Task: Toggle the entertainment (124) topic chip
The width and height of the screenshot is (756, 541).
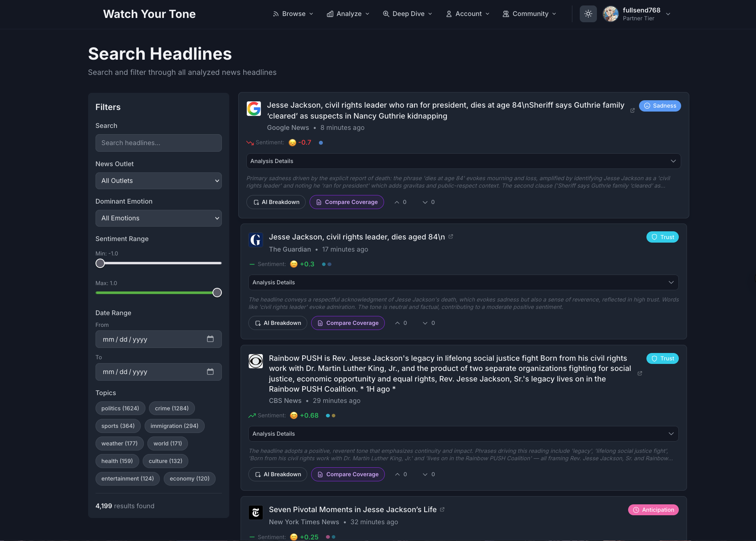Action: click(x=127, y=479)
